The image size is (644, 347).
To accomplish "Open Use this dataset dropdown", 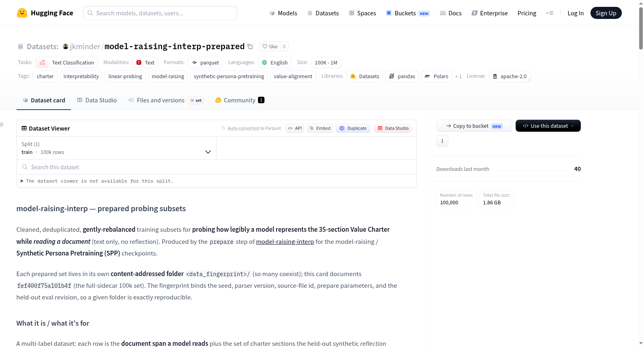I will 548,126.
